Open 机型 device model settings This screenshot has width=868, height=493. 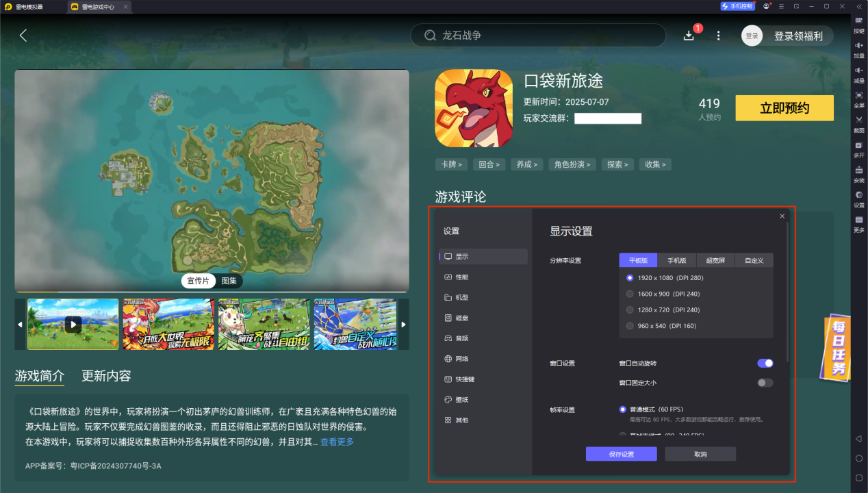(x=484, y=297)
